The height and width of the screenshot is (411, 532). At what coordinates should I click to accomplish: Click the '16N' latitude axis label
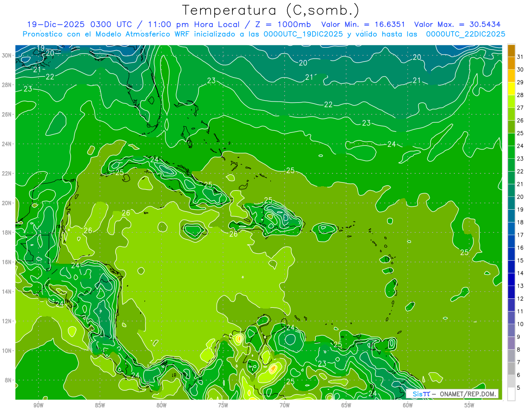(8, 262)
